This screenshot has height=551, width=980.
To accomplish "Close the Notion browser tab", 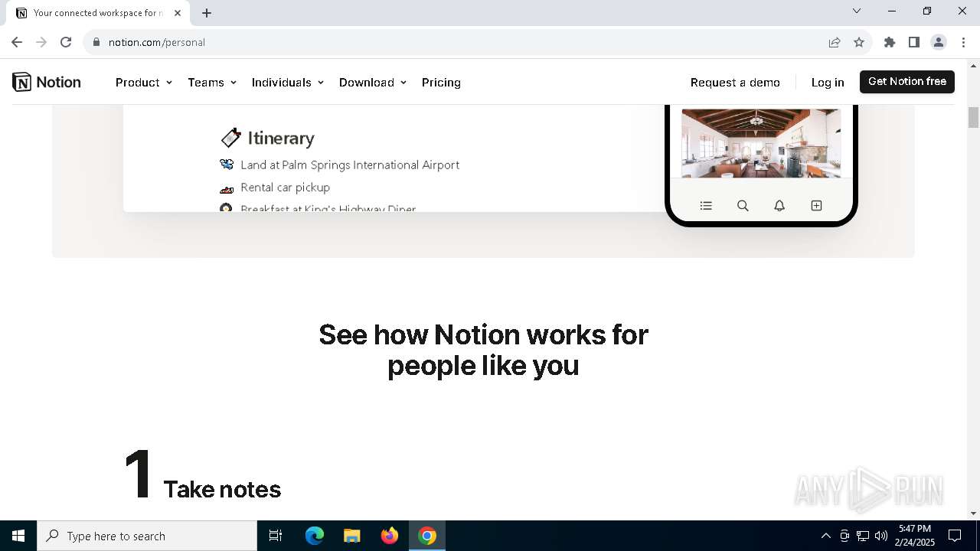I will pos(178,13).
